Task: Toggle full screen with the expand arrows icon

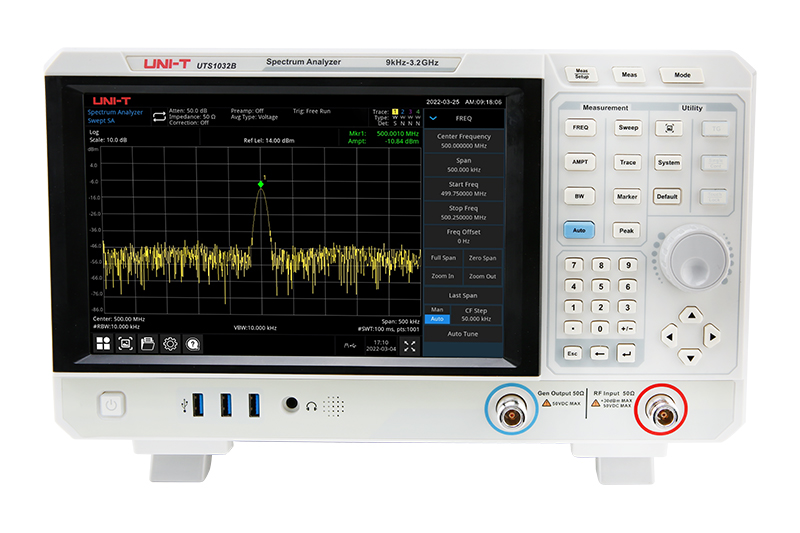Action: click(x=410, y=345)
